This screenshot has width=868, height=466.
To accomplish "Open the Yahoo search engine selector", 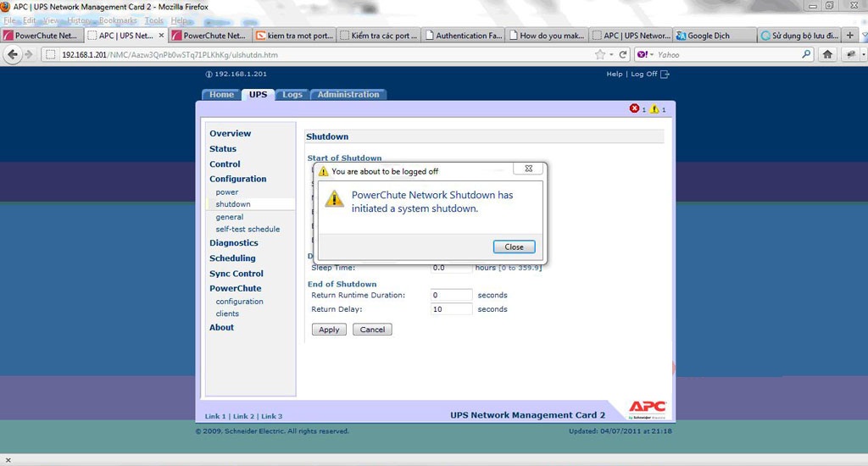I will tap(645, 54).
